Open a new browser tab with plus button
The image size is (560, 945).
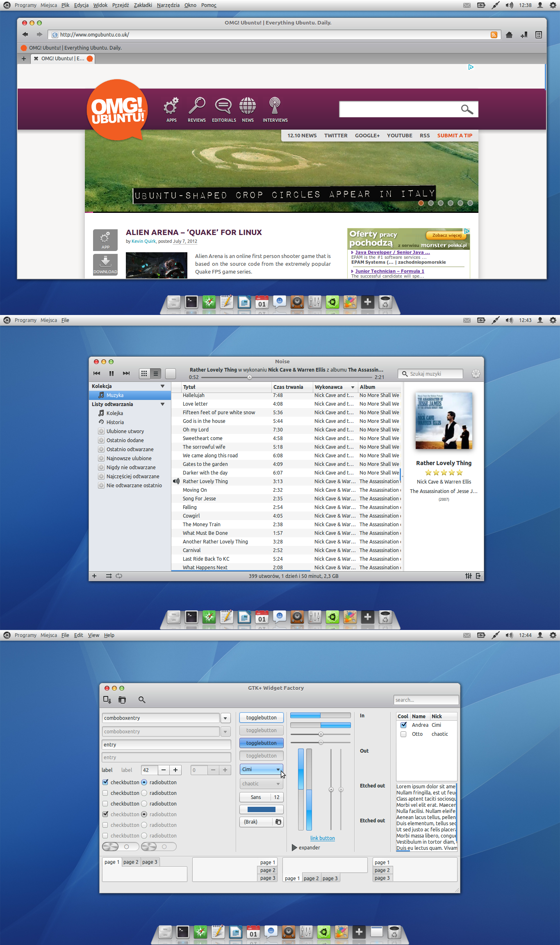(x=24, y=59)
